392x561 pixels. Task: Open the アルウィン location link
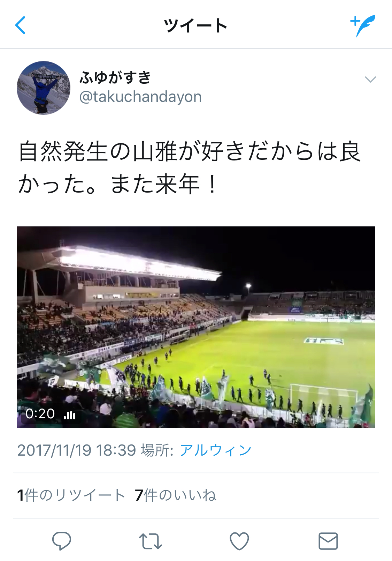215,450
